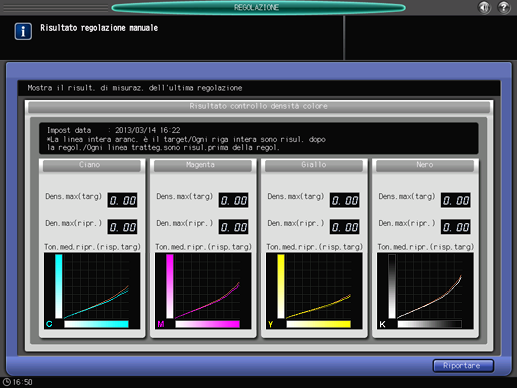This screenshot has width=517, height=388.
Task: Click Ciano Dens.max(targ) value field
Action: (x=122, y=200)
